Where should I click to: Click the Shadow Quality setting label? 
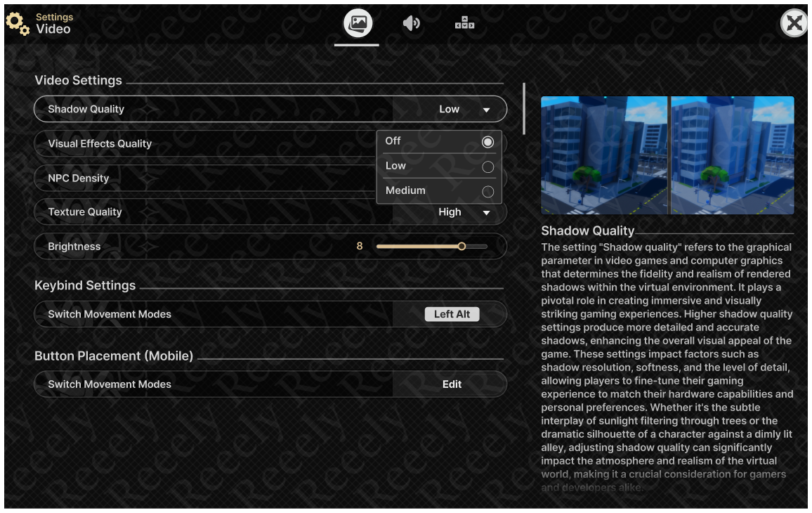86,110
